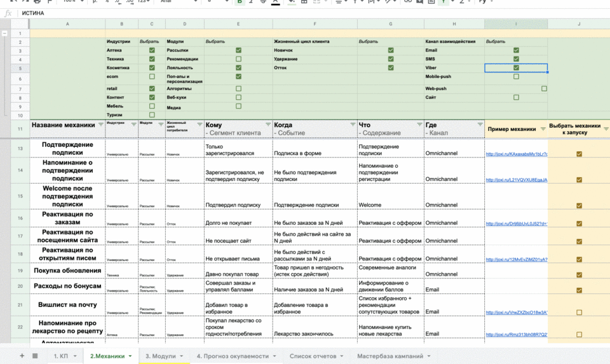Open filter on Индустрии header in row 11
Screen dimensions: 610x364
click(x=133, y=125)
